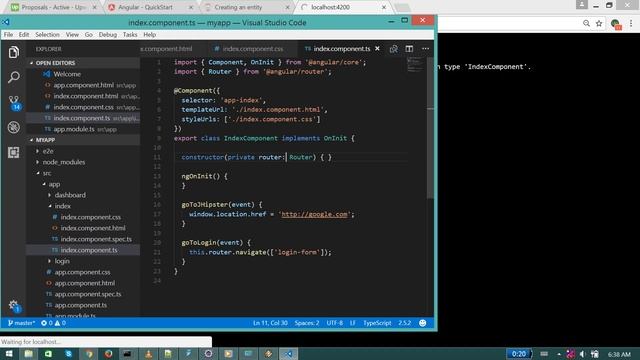
Task: Open Chrome three-dot menu
Action: click(x=631, y=23)
